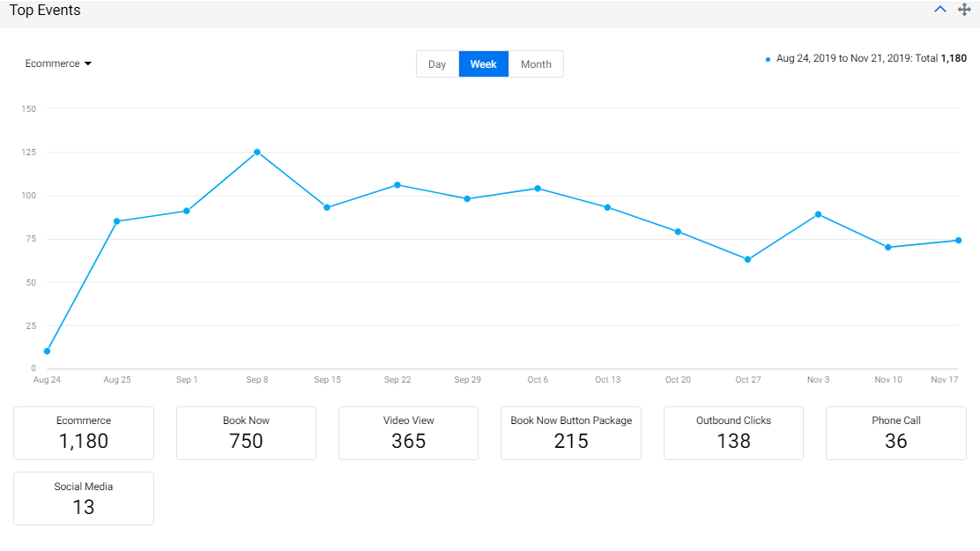The height and width of the screenshot is (551, 980).
Task: Switch chart to Month view
Action: point(536,64)
